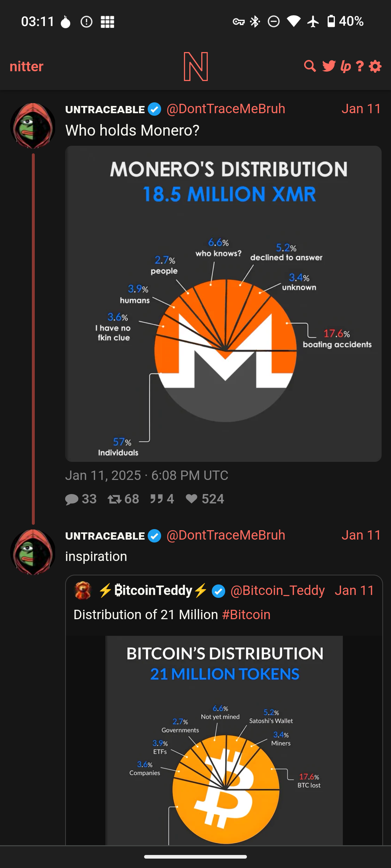Click the red N nitter logo
Viewport: 391px width, 868px height.
195,67
